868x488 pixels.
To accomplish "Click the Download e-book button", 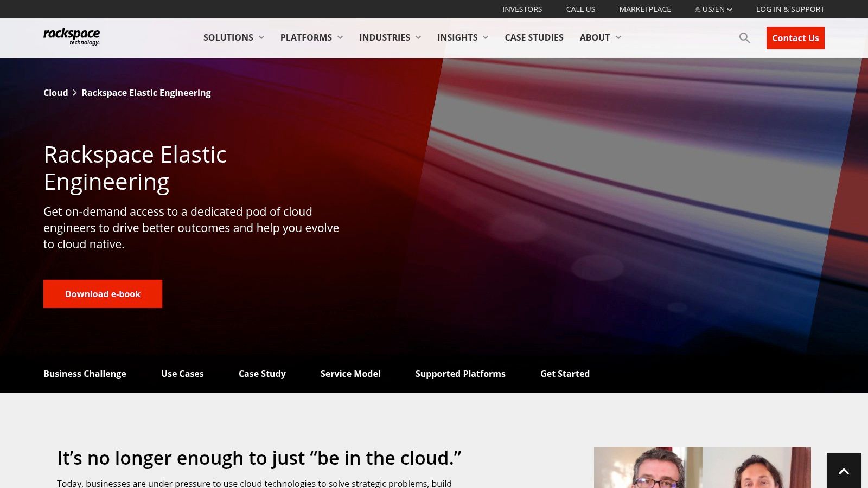I will (x=103, y=293).
